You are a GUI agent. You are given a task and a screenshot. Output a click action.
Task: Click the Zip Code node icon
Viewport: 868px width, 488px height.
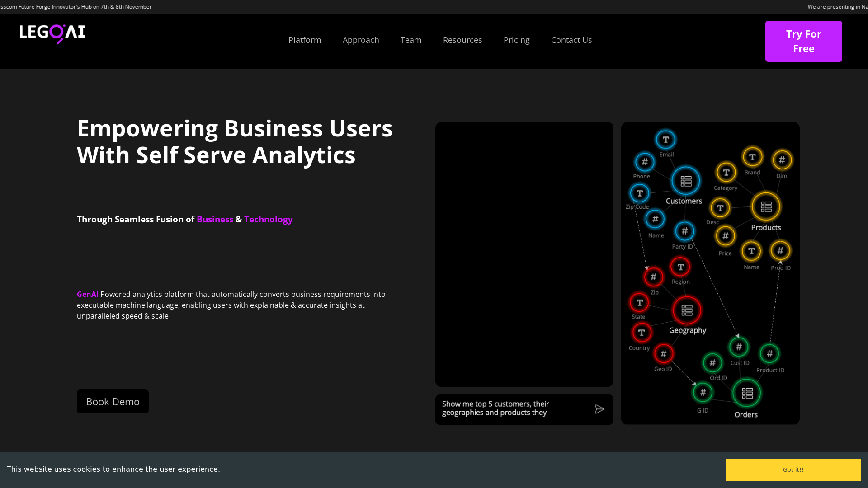point(639,194)
